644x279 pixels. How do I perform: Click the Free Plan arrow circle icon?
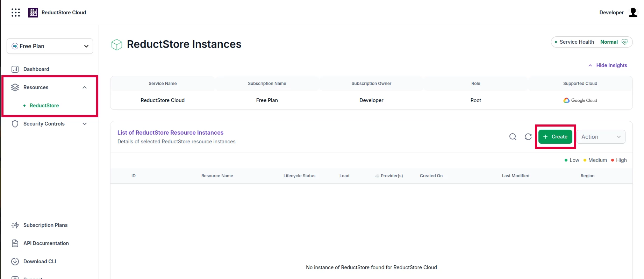[15, 46]
